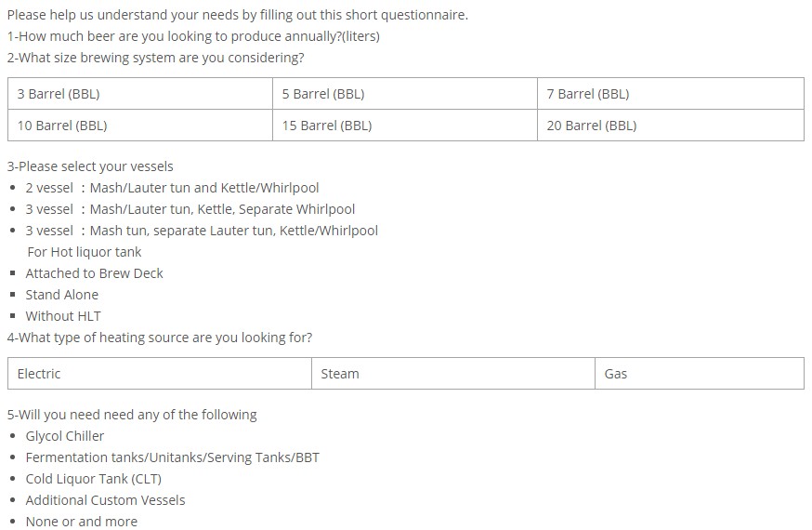Viewport: 812px width, 530px height.
Task: Click the None or and more item
Action: [81, 522]
